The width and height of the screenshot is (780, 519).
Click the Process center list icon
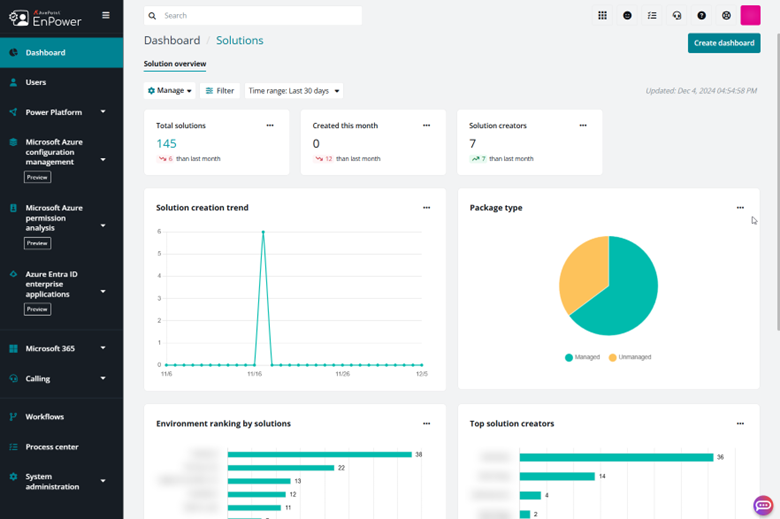13,447
